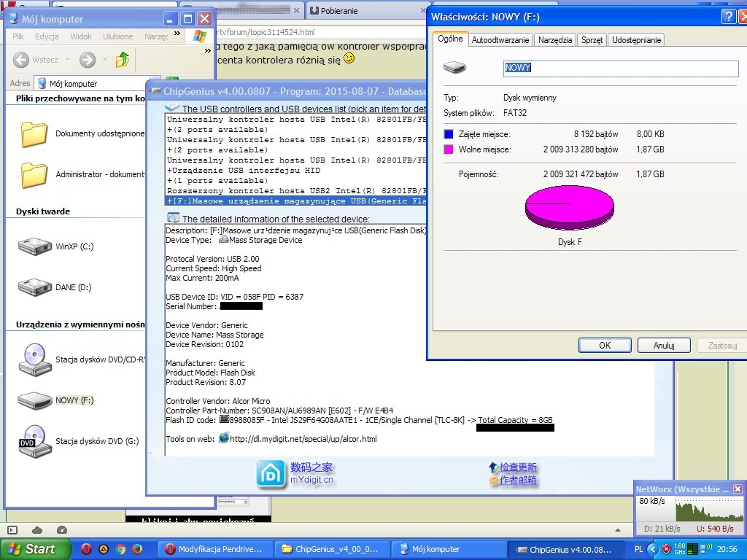Open the mydigit alcor tools web link
This screenshot has width=747, height=560.
tap(303, 439)
